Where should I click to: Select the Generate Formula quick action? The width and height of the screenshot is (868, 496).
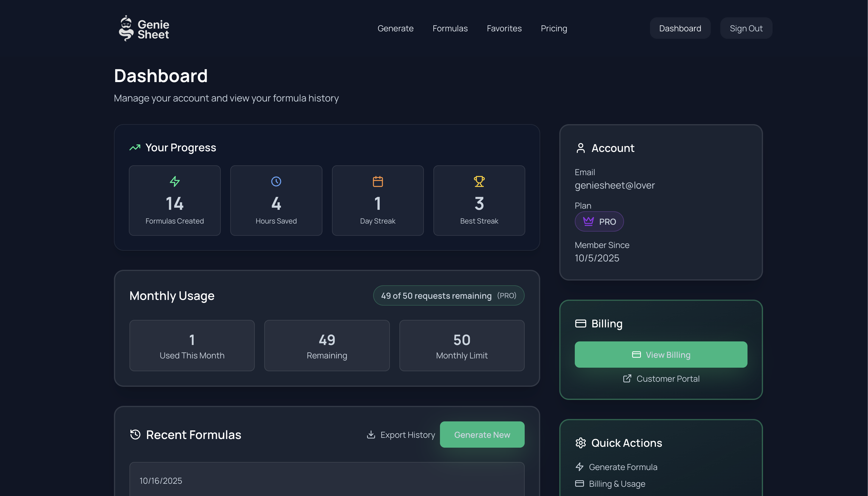623,467
